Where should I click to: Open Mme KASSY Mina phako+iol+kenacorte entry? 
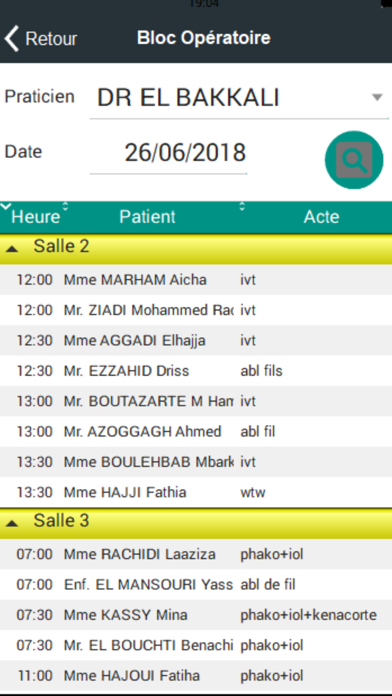pyautogui.click(x=196, y=615)
